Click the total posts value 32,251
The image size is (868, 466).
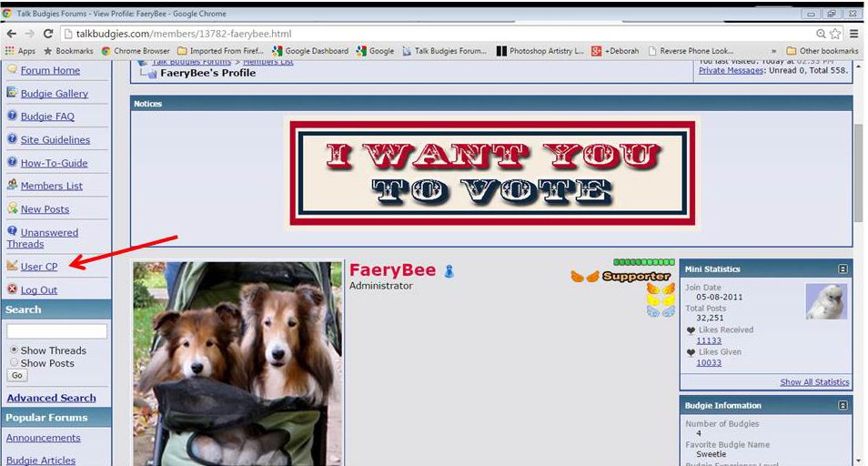[710, 318]
